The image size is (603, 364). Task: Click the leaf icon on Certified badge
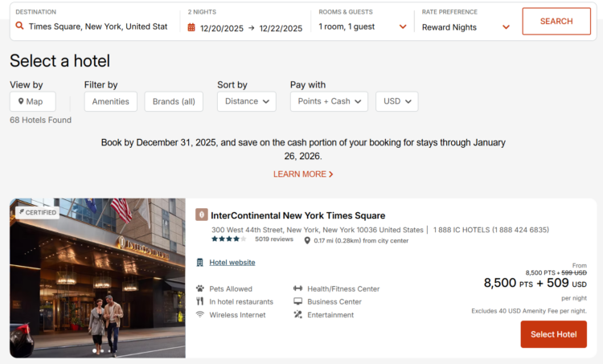click(22, 212)
